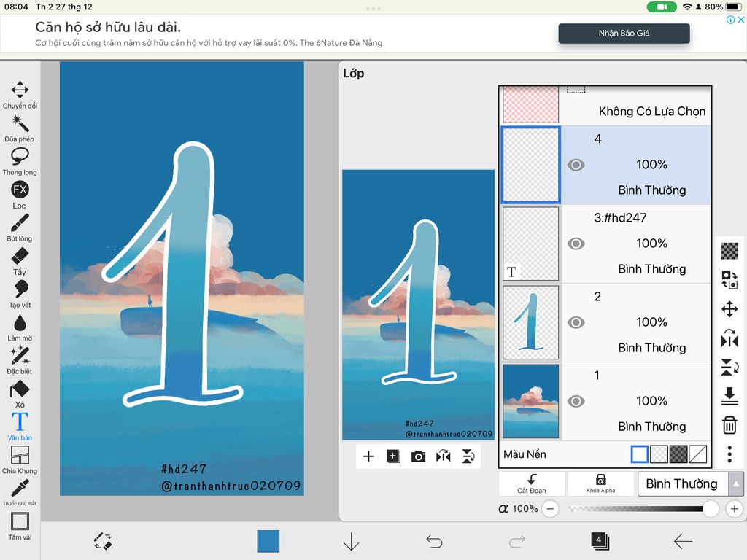747x560 pixels.
Task: Undo the last action
Action: pyautogui.click(x=434, y=542)
